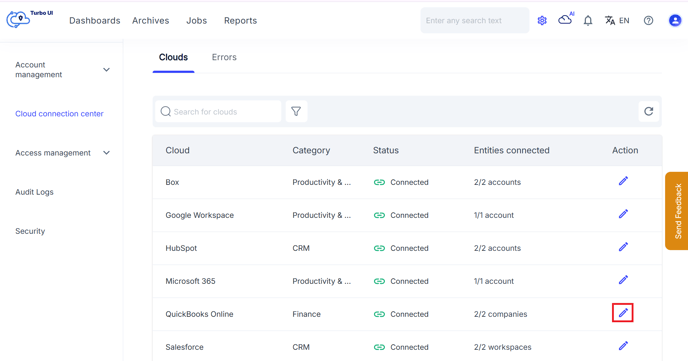Switch to the Errors tab

click(x=224, y=57)
